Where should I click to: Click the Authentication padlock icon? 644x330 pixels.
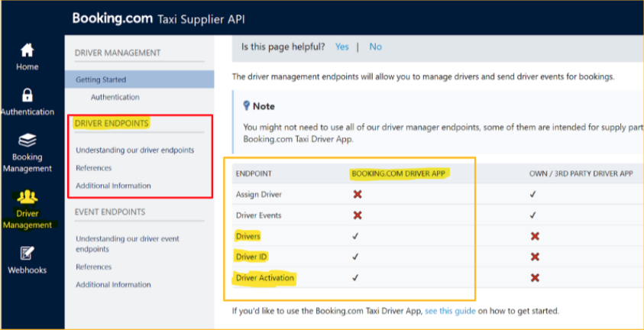point(27,95)
